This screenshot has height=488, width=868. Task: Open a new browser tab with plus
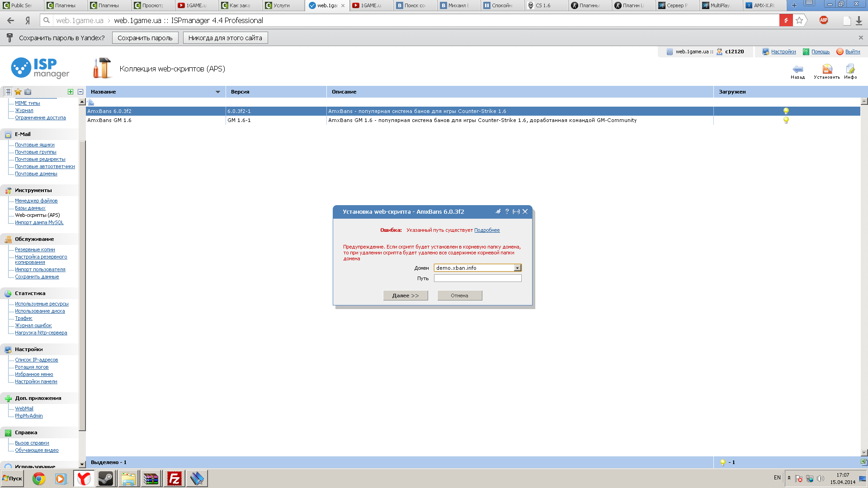794,5
